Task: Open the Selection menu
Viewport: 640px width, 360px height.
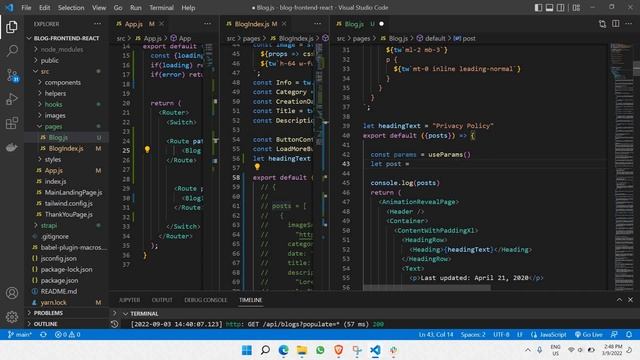Action: [71, 8]
